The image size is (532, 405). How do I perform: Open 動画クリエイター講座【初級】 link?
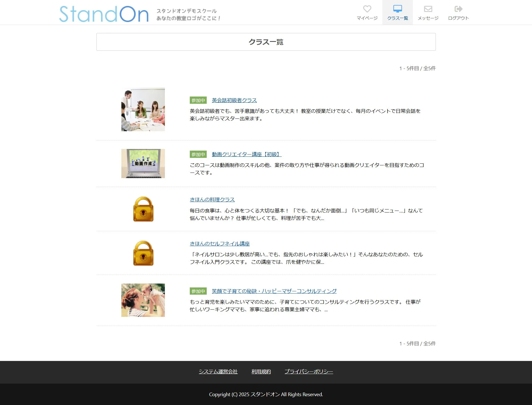point(246,154)
